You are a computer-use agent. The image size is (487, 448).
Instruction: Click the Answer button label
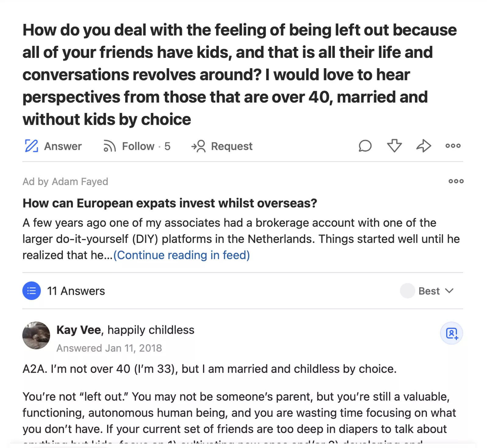coord(63,146)
